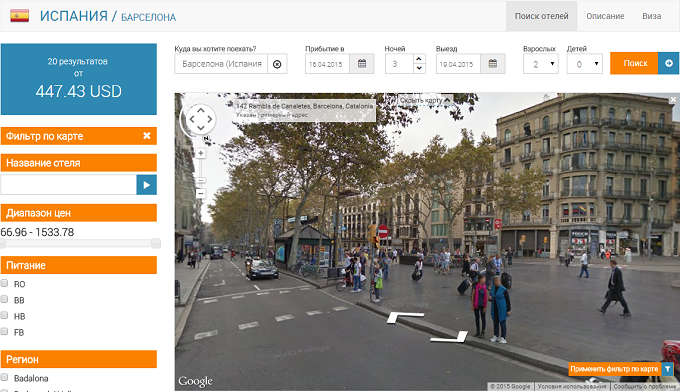Click the price range text 66.96 - 1533.78

pos(37,232)
